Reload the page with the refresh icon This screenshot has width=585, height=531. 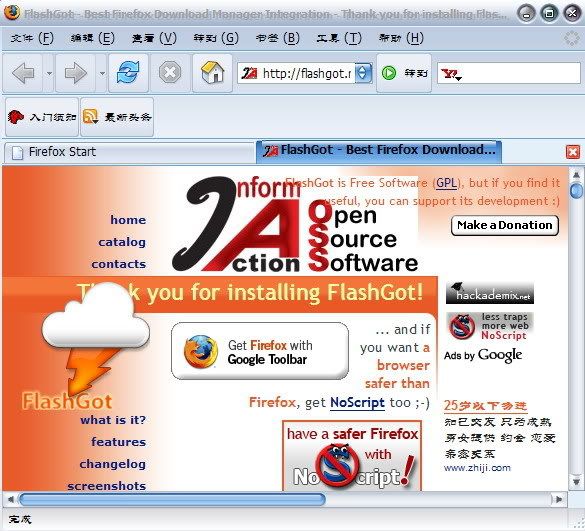[128, 72]
